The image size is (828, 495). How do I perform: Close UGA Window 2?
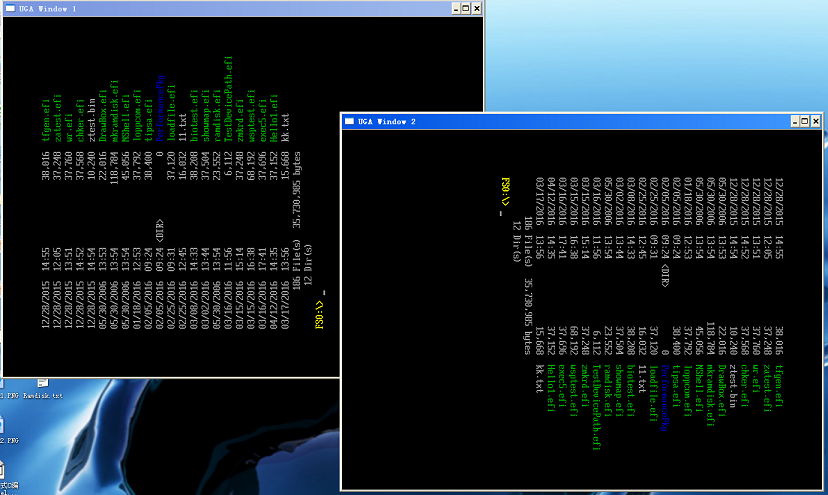[x=815, y=122]
